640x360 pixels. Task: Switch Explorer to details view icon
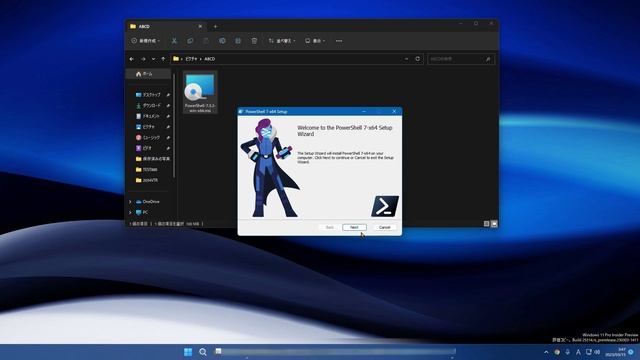coord(487,224)
